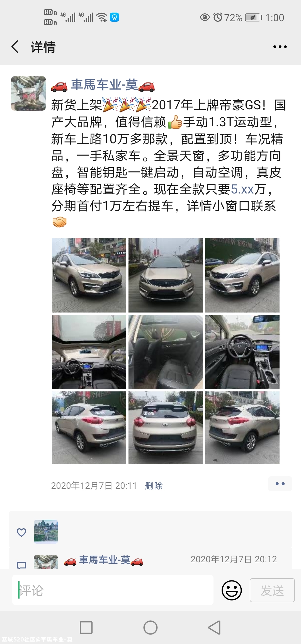Tap the heart like icon
The width and height of the screenshot is (301, 644).
click(x=21, y=532)
